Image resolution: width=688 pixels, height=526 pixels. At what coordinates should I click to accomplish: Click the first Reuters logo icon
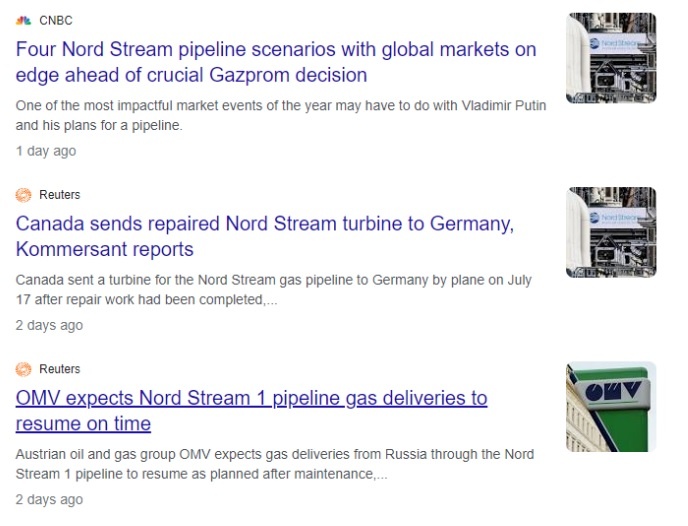tap(24, 195)
